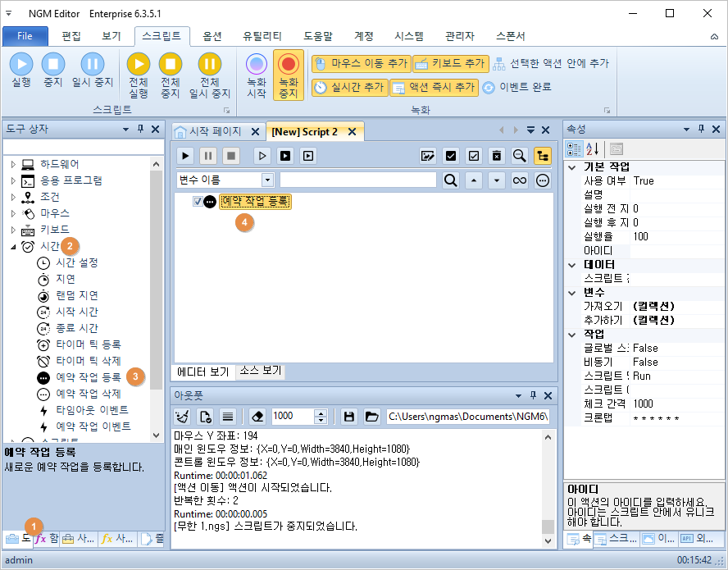Click the check-all actions icon
This screenshot has width=728, height=570.
[450, 156]
